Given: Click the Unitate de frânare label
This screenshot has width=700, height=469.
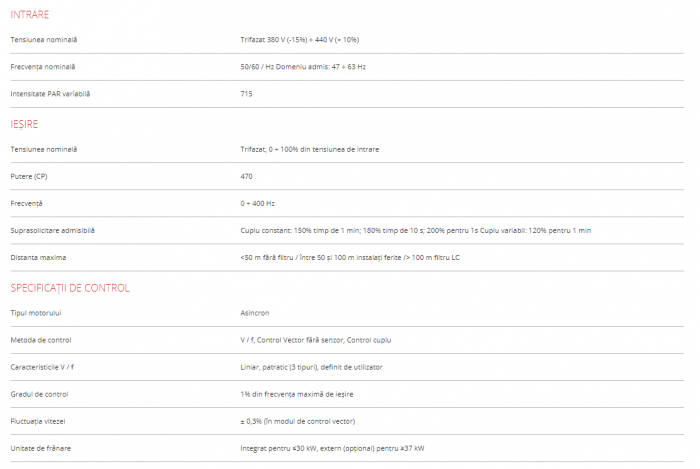Looking at the screenshot, I should coord(41,448).
